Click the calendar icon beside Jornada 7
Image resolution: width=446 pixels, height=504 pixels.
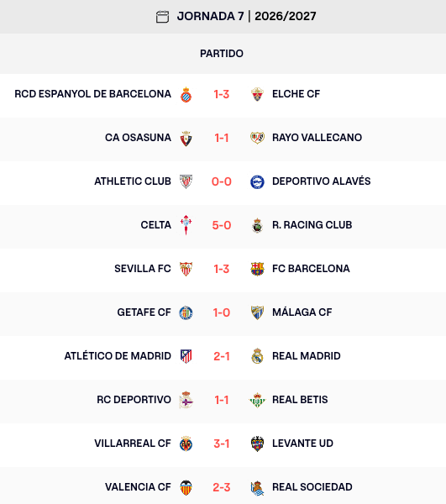(x=162, y=17)
